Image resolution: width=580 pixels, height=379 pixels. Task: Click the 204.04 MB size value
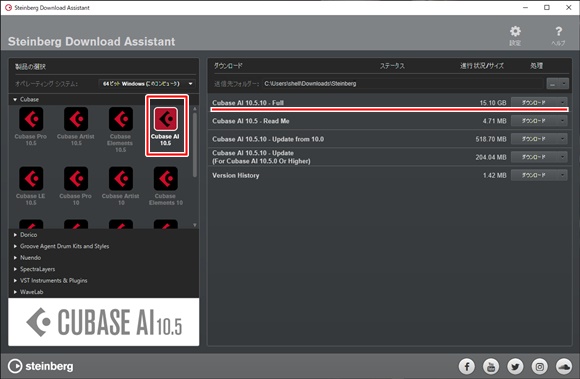(x=491, y=157)
